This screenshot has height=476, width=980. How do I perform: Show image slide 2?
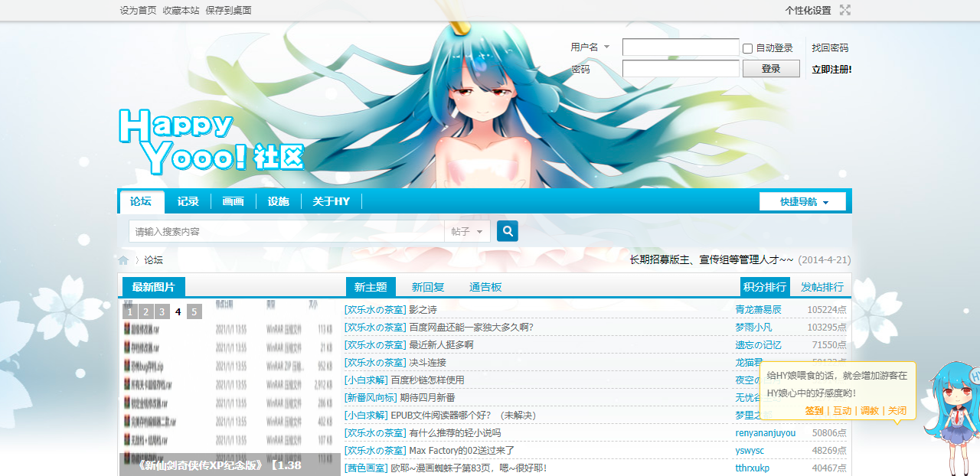[146, 311]
